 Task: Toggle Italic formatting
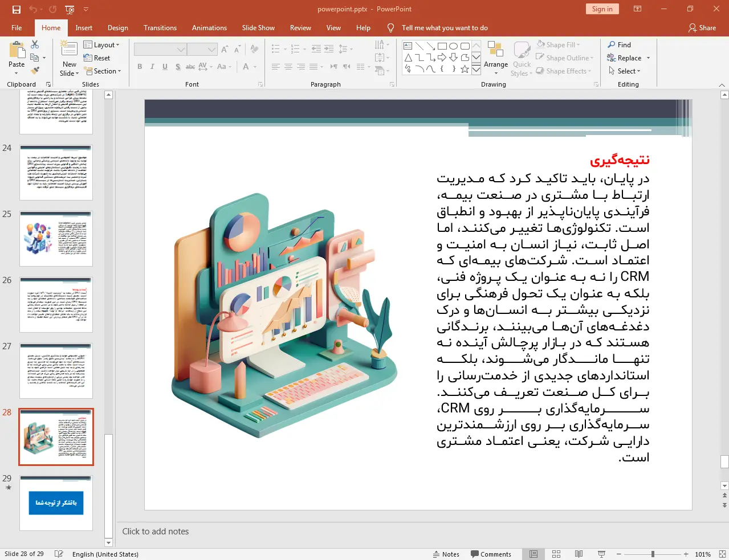point(152,67)
